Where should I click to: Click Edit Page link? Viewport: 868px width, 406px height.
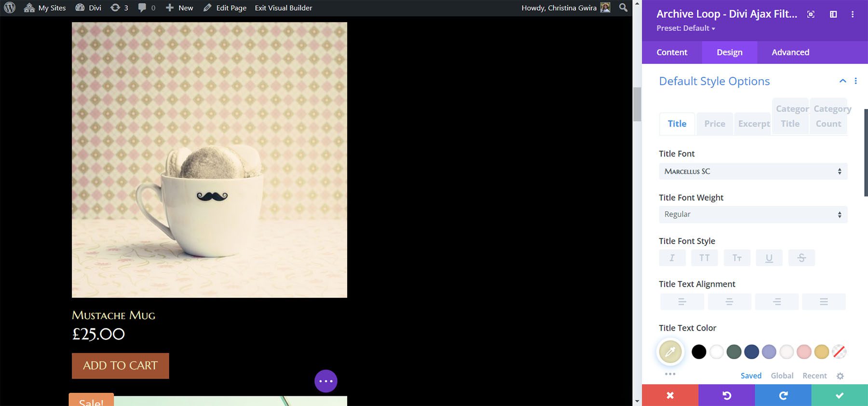(225, 8)
